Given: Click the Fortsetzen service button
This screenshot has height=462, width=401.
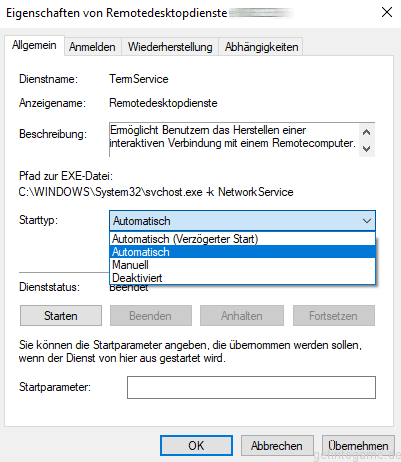Looking at the screenshot, I should 334,316.
